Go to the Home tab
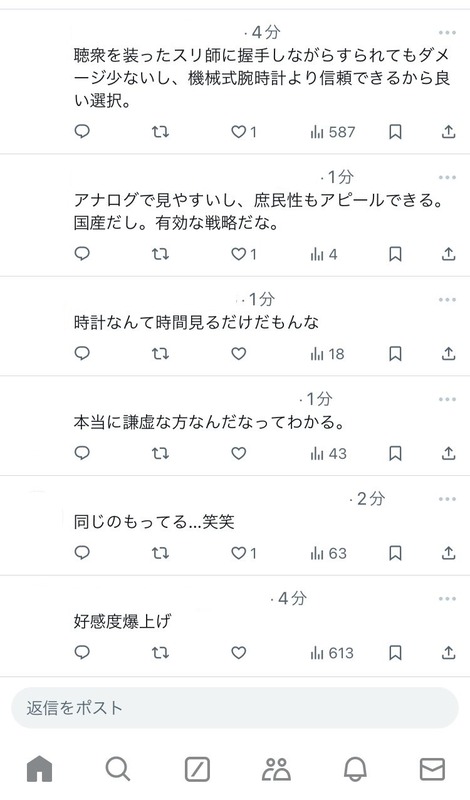Image resolution: width=470 pixels, height=800 pixels. click(x=39, y=768)
